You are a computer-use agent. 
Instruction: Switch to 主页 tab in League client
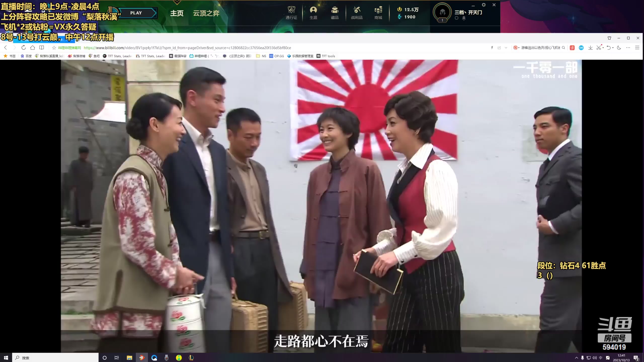pyautogui.click(x=177, y=13)
